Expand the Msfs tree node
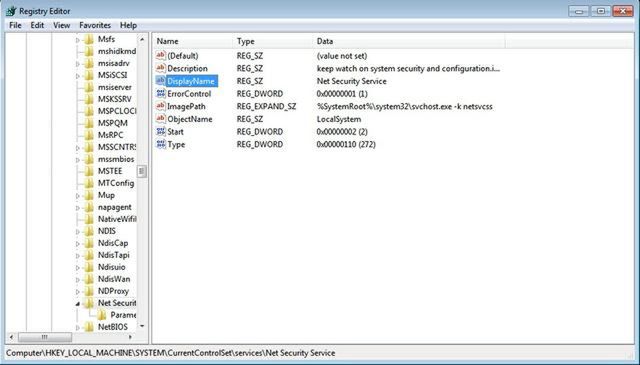Screen dimensions: 640x365 click(x=78, y=40)
